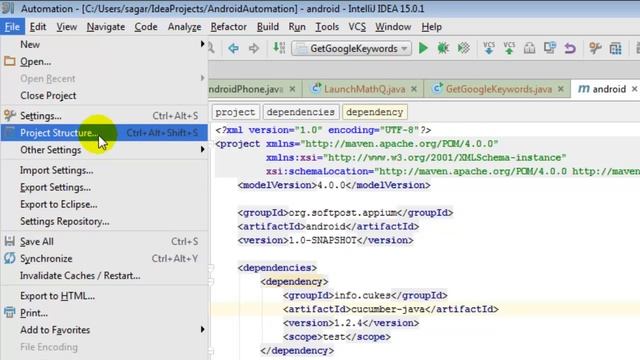Open the Run menu
Image resolution: width=640 pixels, height=360 pixels.
(x=297, y=27)
